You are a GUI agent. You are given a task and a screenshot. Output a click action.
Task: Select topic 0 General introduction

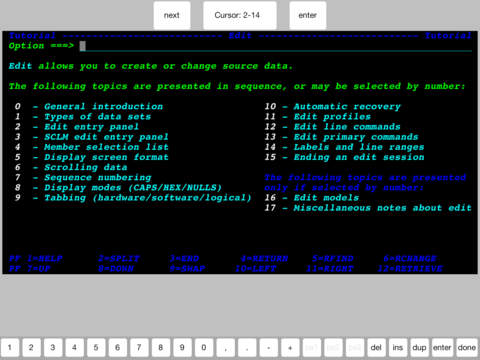pyautogui.click(x=89, y=107)
